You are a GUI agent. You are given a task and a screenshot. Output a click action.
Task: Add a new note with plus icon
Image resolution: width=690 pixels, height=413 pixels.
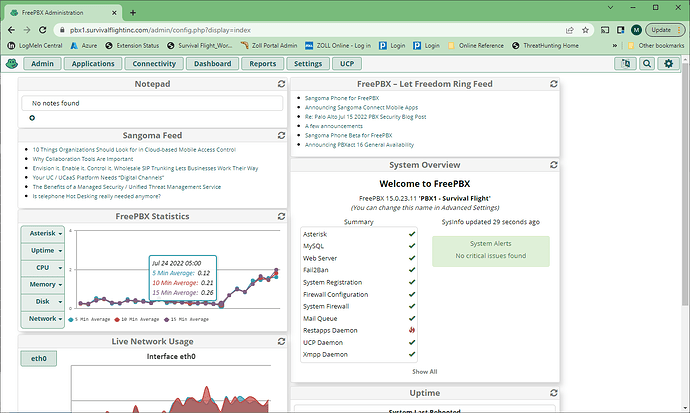pyautogui.click(x=32, y=118)
